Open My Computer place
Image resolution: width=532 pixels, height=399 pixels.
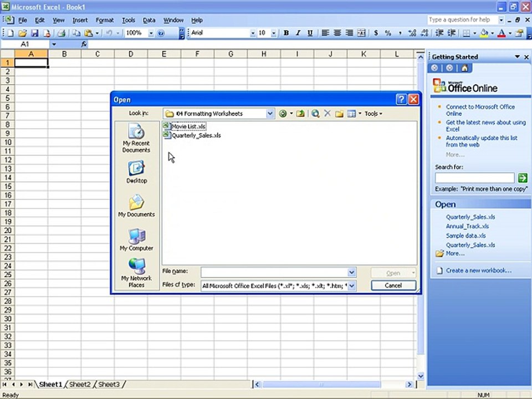click(x=136, y=239)
